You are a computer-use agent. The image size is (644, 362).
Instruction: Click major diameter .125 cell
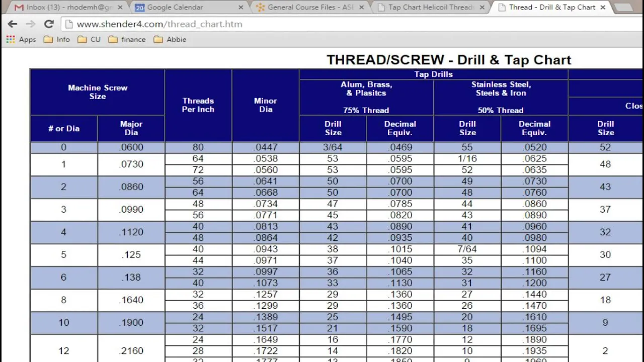pyautogui.click(x=131, y=255)
